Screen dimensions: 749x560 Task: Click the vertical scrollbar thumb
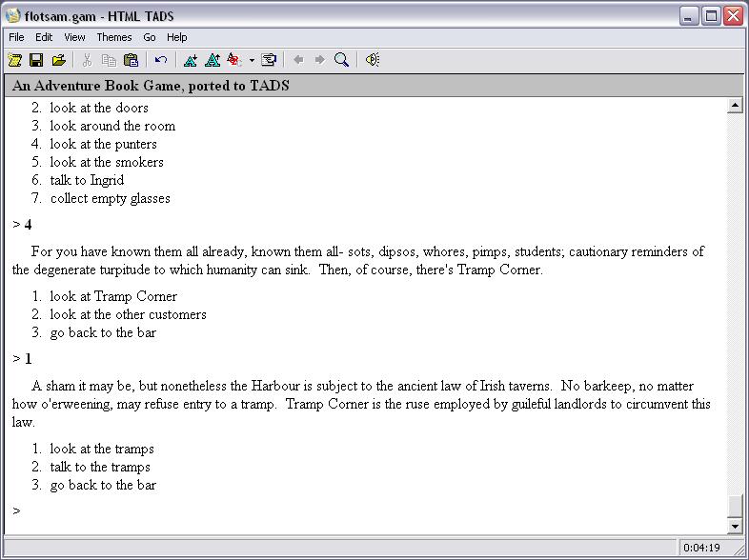click(x=735, y=506)
